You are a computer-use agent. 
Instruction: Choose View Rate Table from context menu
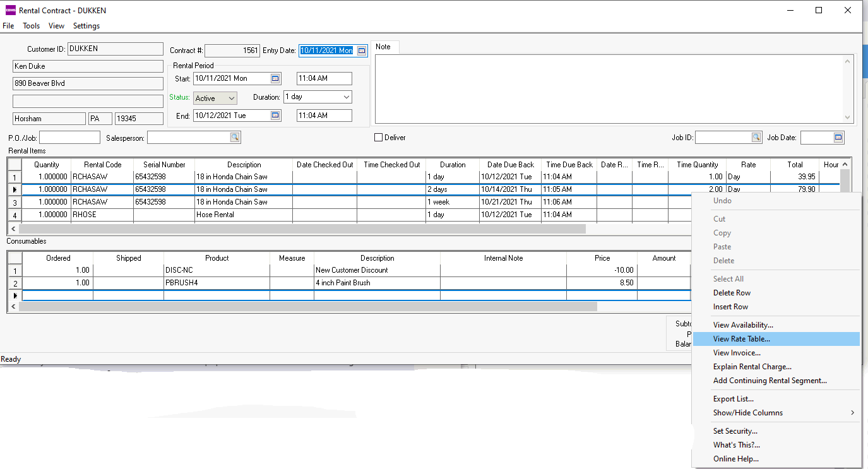pyautogui.click(x=741, y=339)
